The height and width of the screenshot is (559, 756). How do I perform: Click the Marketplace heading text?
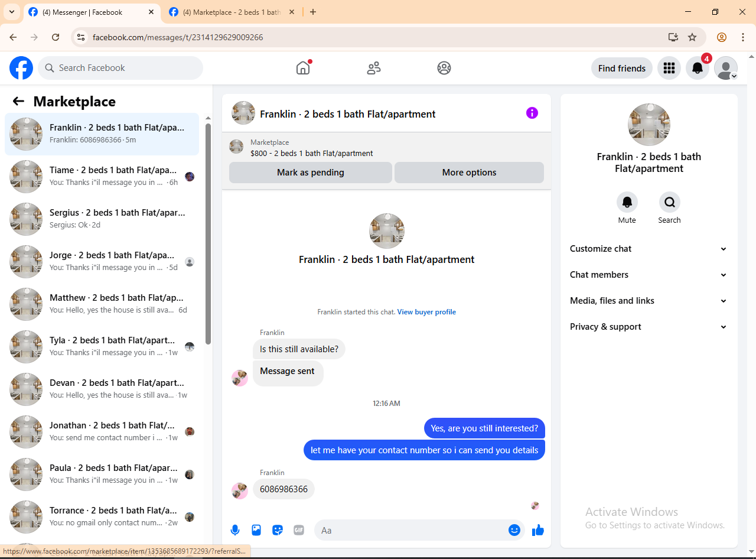coord(74,102)
